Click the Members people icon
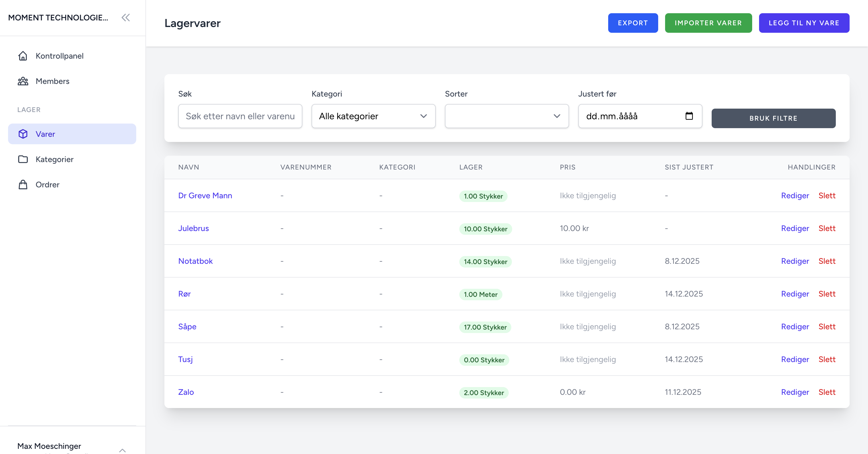 click(23, 81)
